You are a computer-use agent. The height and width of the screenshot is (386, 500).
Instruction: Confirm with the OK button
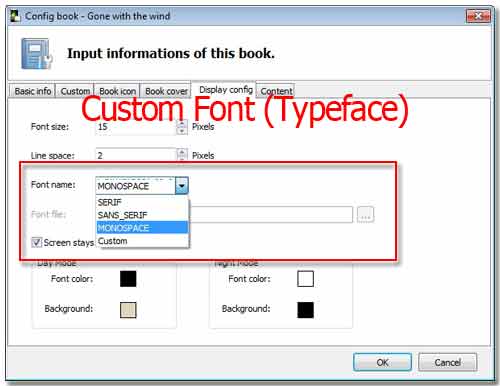[x=382, y=362]
